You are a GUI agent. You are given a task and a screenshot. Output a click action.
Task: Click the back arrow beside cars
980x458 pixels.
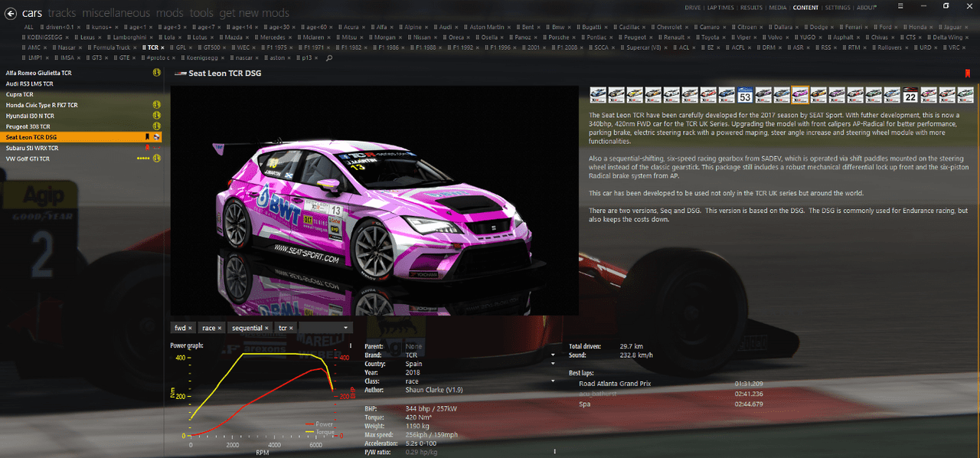coord(11,13)
